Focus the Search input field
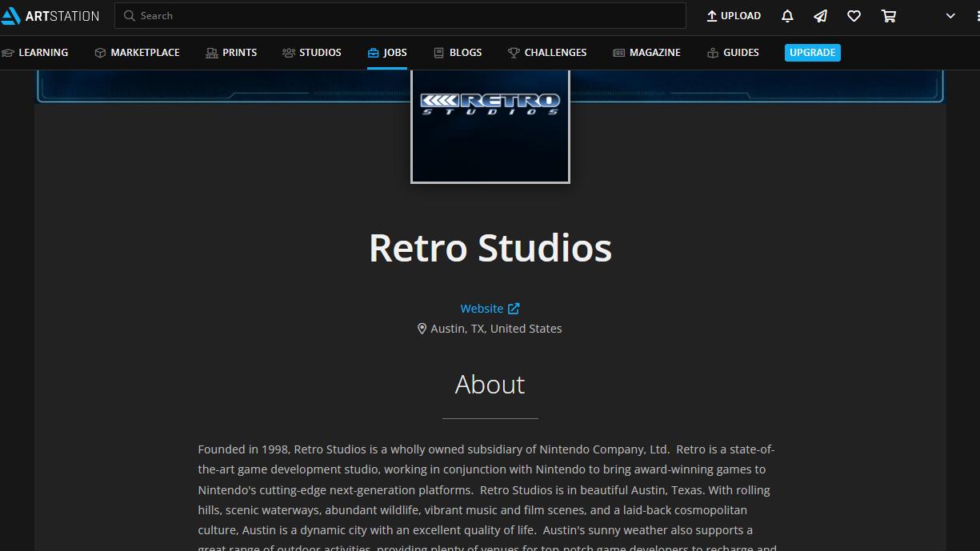The image size is (980, 551). click(400, 16)
